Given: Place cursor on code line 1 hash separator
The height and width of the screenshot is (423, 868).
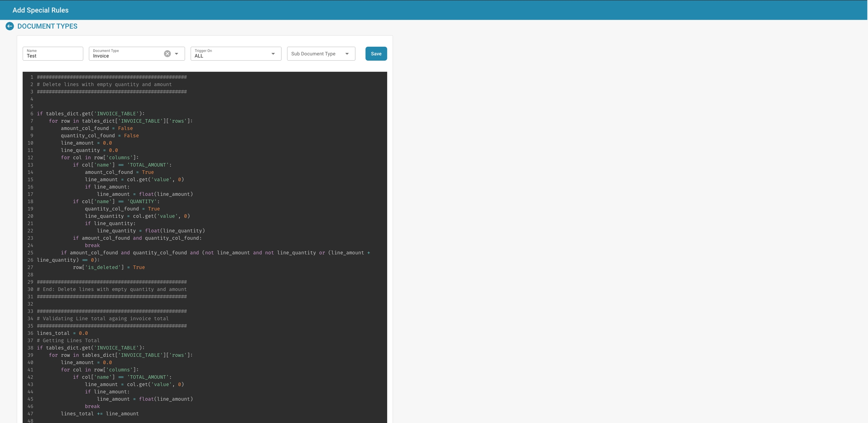Looking at the screenshot, I should tap(112, 77).
